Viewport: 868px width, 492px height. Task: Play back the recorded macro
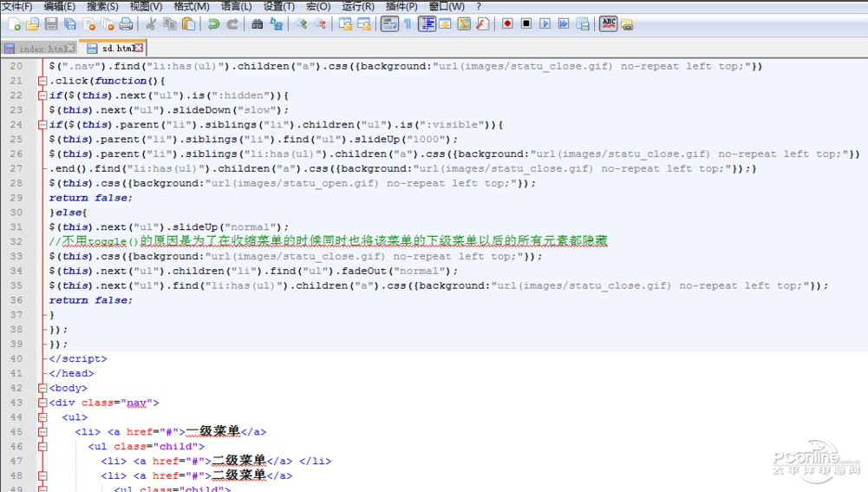(x=545, y=23)
